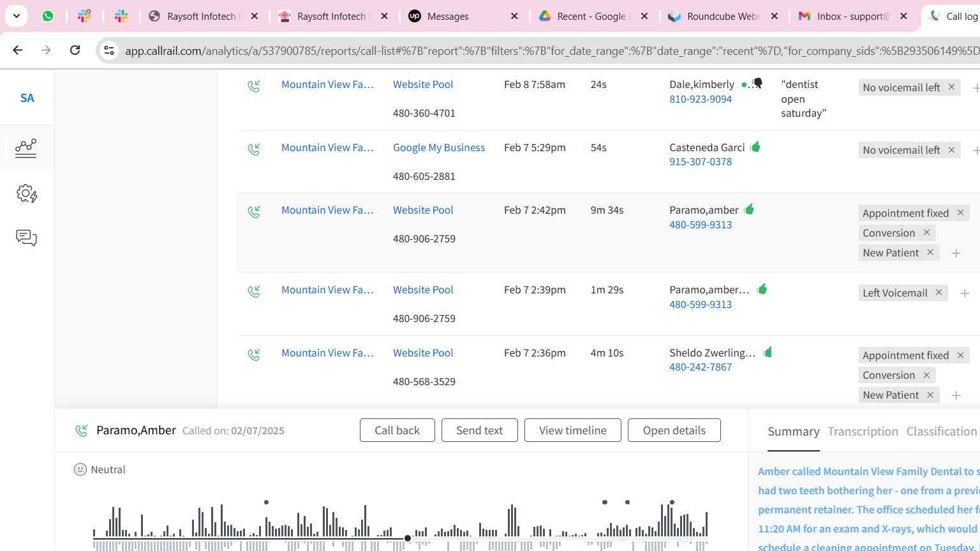This screenshot has height=551, width=980.
Task: Open Mountain View Fa… company for Casteneda call
Action: [x=327, y=147]
